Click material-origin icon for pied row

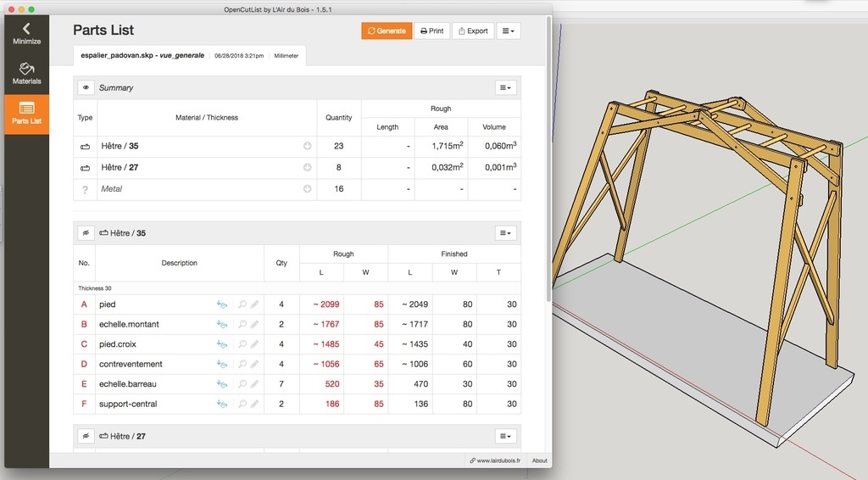222,304
